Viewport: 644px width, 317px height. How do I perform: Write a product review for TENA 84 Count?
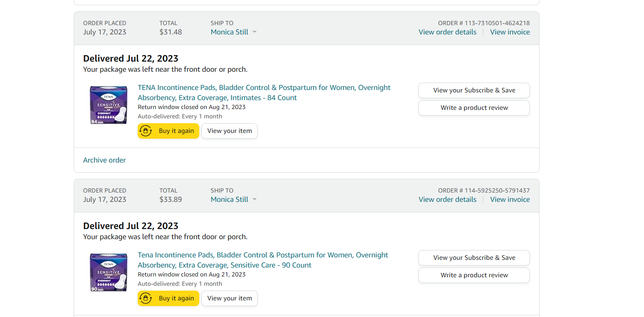474,108
